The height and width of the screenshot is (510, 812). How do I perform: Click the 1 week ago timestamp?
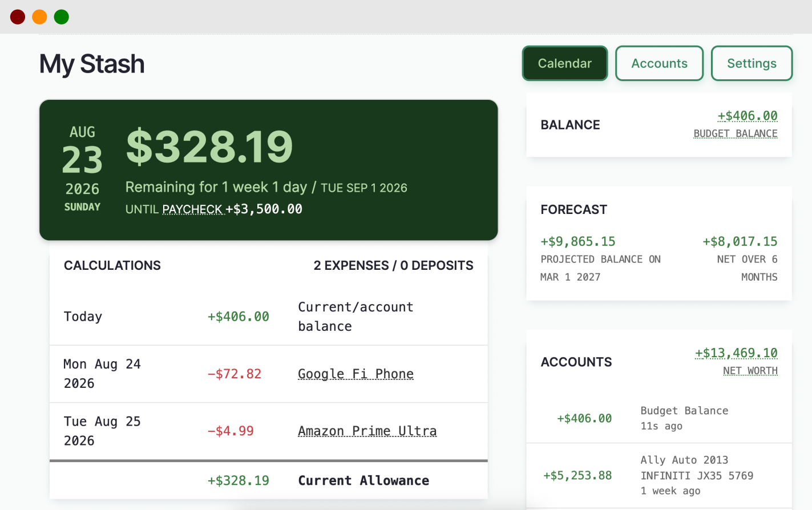coord(670,491)
